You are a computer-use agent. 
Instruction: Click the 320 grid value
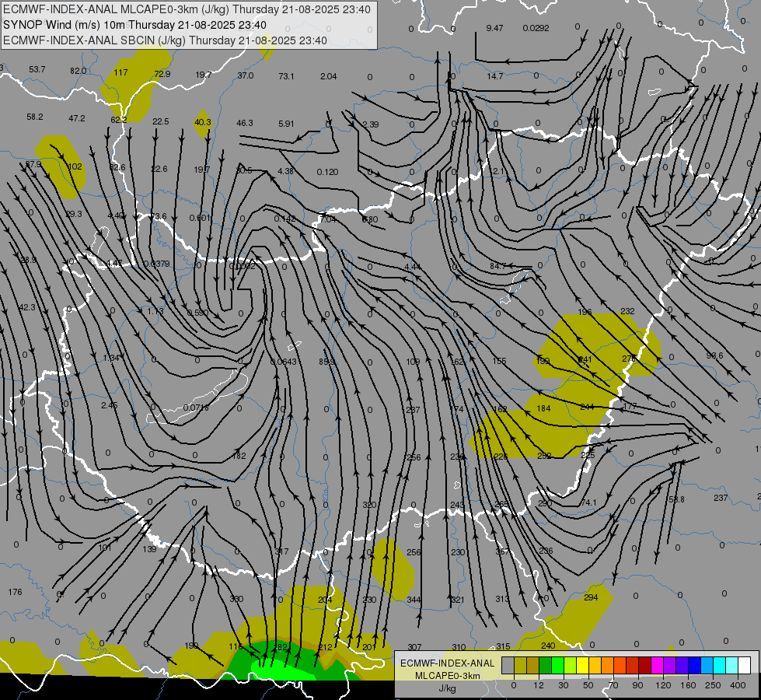pyautogui.click(x=369, y=505)
